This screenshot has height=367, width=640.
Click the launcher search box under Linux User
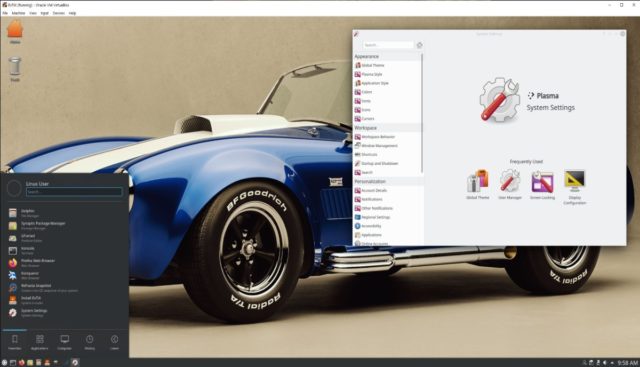point(74,191)
